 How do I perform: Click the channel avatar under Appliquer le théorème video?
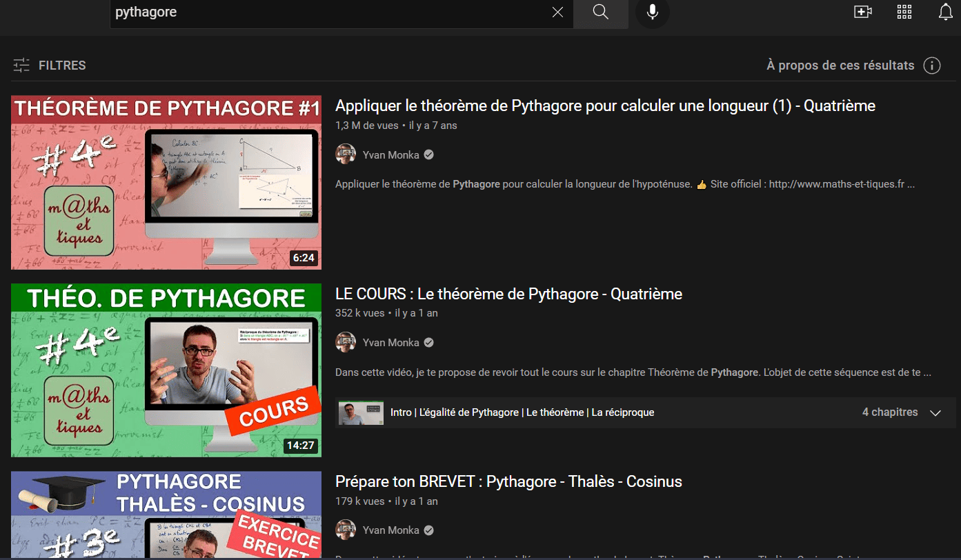(346, 154)
